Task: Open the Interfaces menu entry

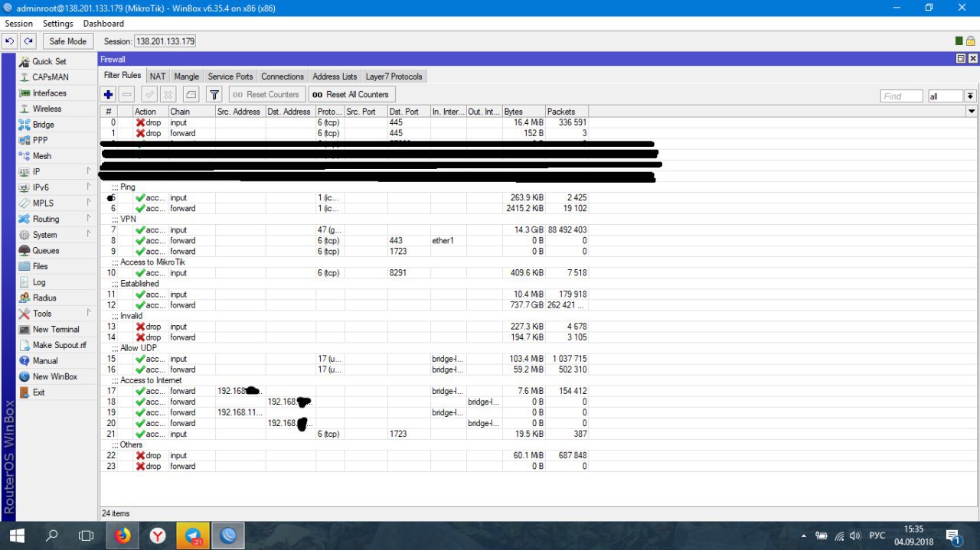Action: pos(49,93)
